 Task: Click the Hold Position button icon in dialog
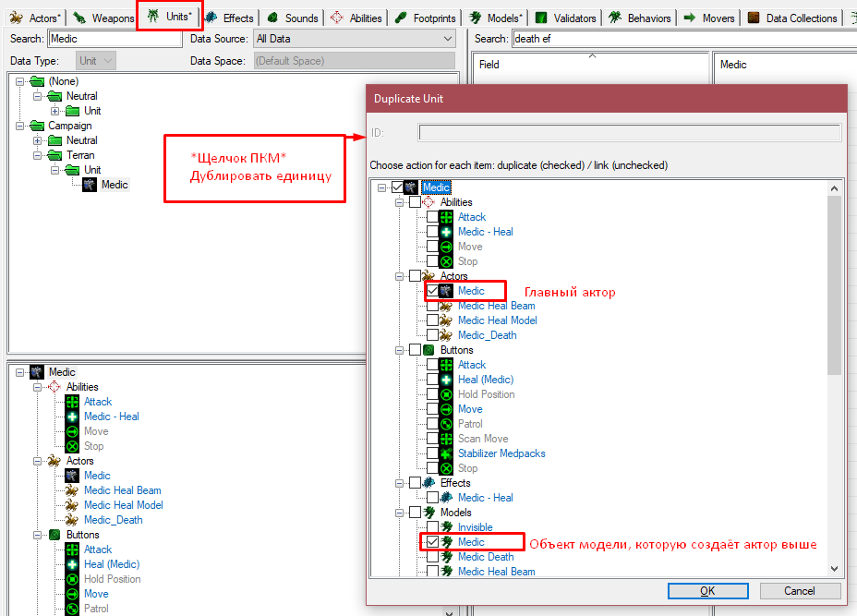click(447, 394)
